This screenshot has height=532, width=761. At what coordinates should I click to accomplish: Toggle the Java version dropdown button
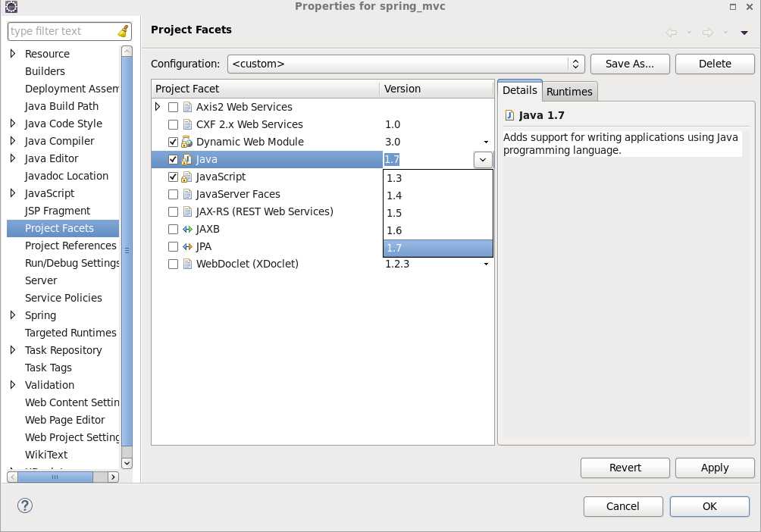[x=482, y=160]
